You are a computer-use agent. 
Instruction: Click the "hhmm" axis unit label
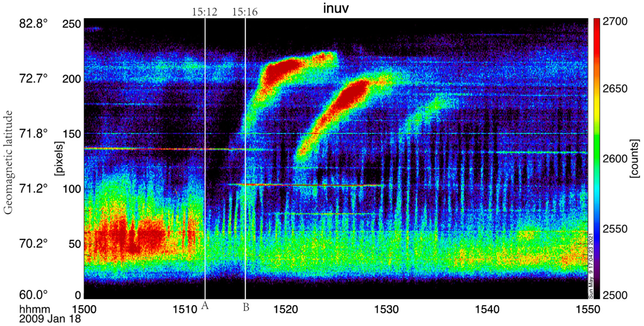pos(34,310)
